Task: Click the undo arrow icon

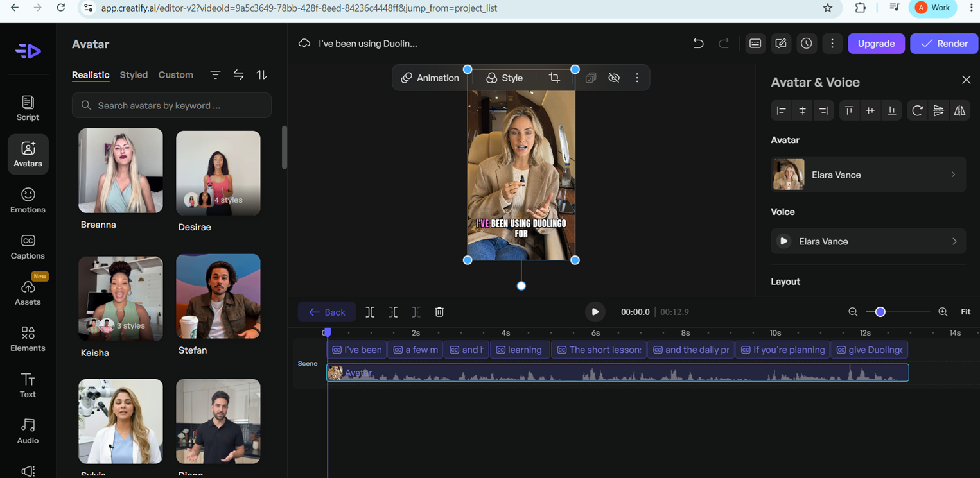Action: [x=698, y=44]
